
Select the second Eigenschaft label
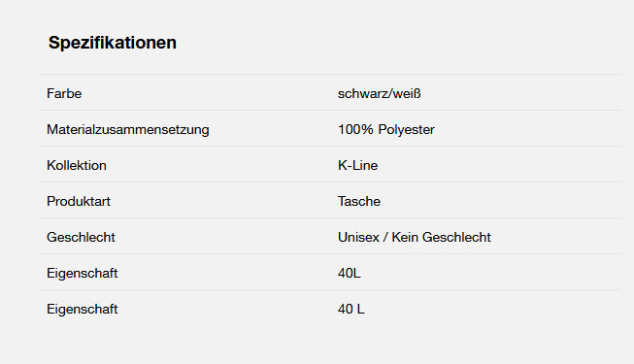point(83,309)
